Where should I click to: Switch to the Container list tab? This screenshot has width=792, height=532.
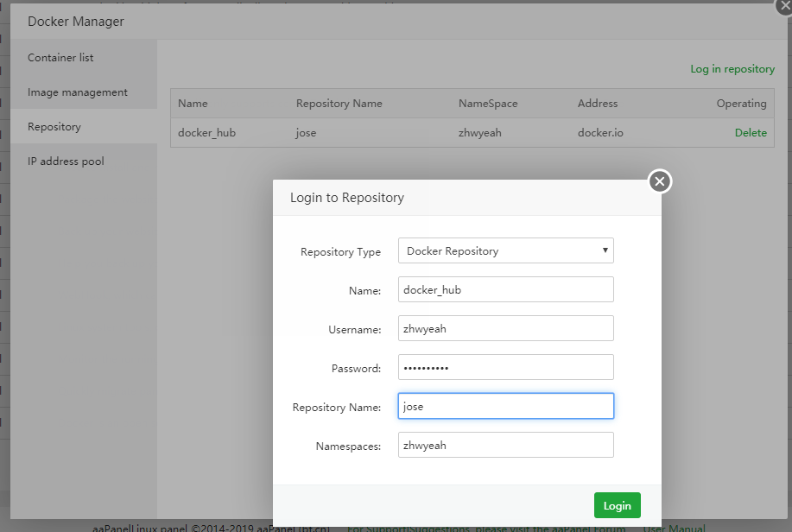click(60, 57)
